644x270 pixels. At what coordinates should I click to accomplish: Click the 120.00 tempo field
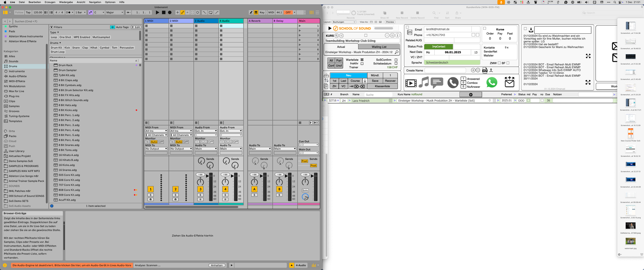coord(37,12)
